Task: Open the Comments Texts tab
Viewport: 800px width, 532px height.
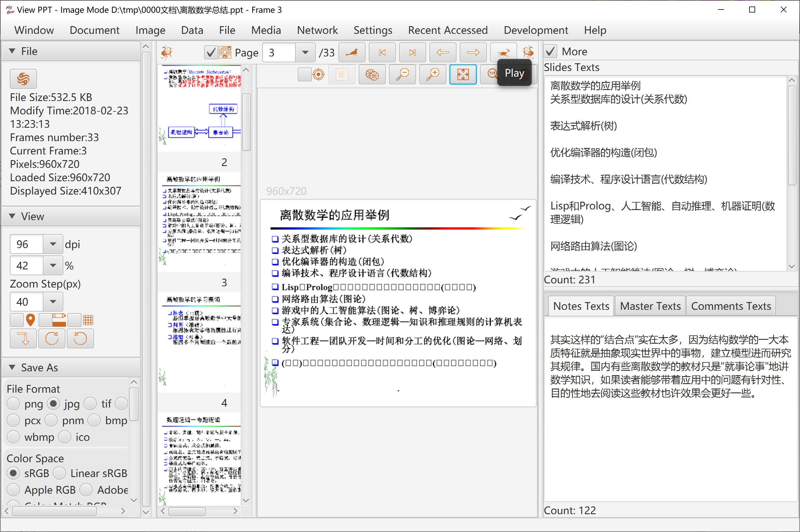Action: point(731,306)
